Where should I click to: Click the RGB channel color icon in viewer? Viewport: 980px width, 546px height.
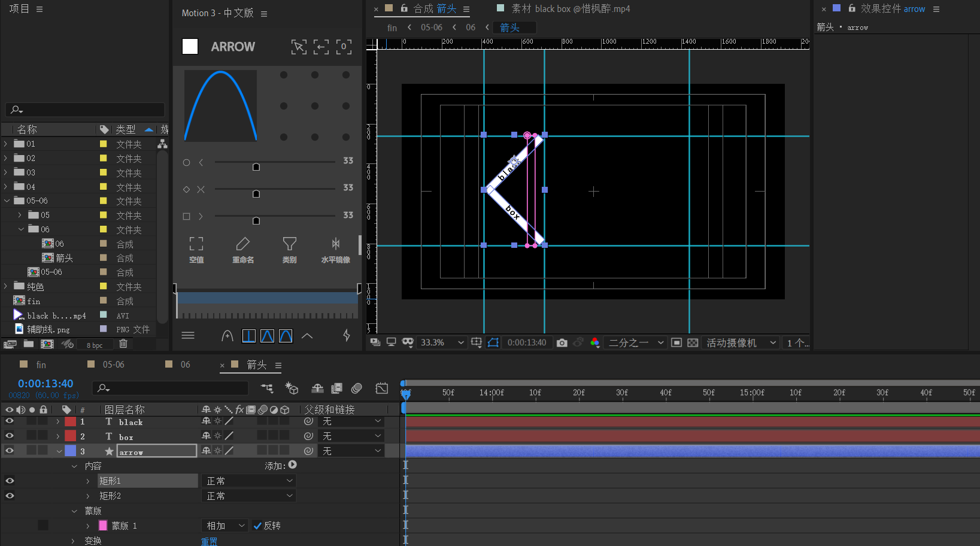(x=594, y=342)
